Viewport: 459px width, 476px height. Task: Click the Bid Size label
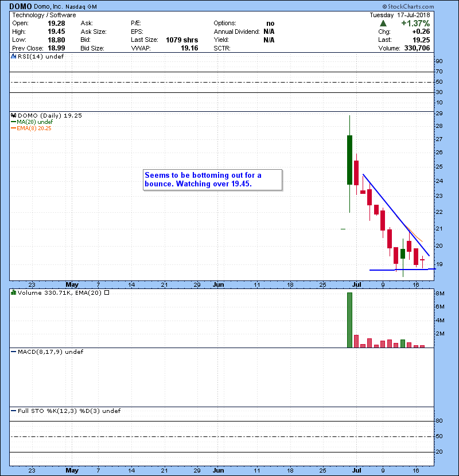[92, 48]
